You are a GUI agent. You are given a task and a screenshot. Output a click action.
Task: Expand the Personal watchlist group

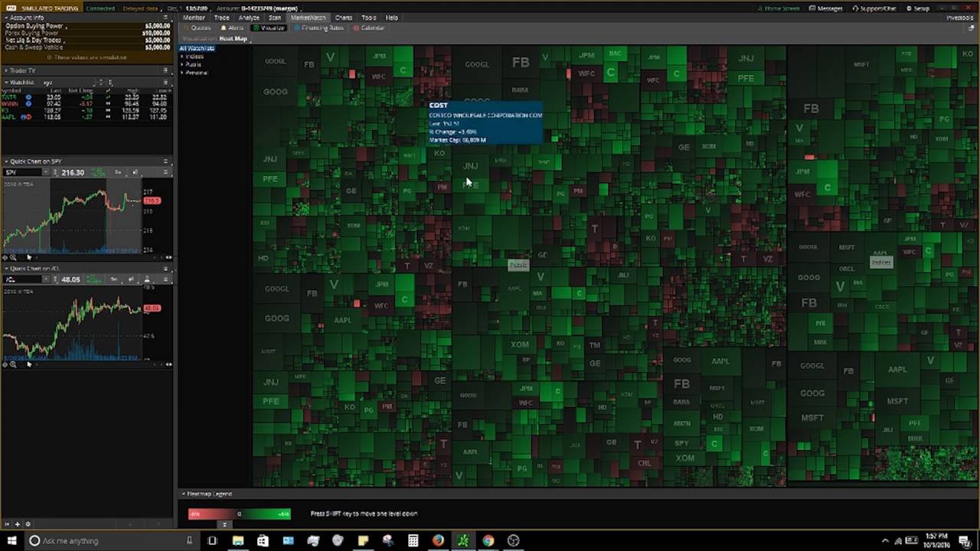pyautogui.click(x=182, y=73)
